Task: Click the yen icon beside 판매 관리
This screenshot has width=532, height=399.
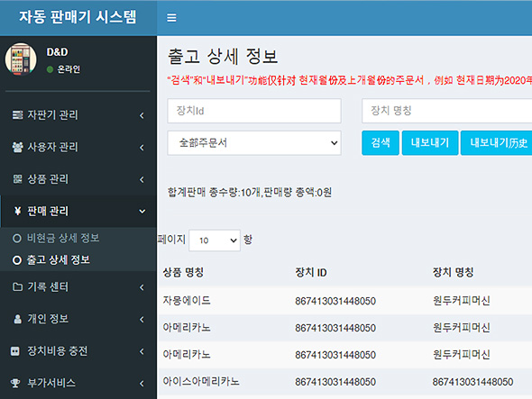Action: pos(18,211)
